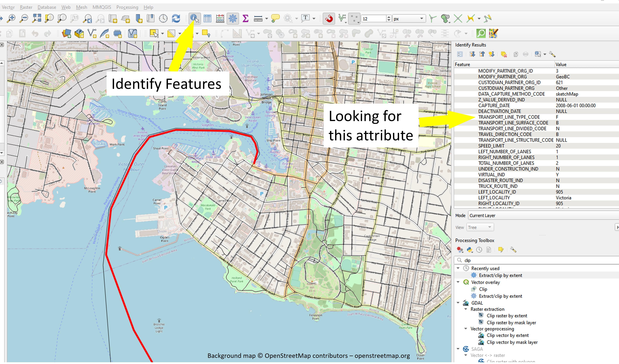Open the Field Calculator abacus icon
Screen dimensions: 619x364
click(x=220, y=18)
